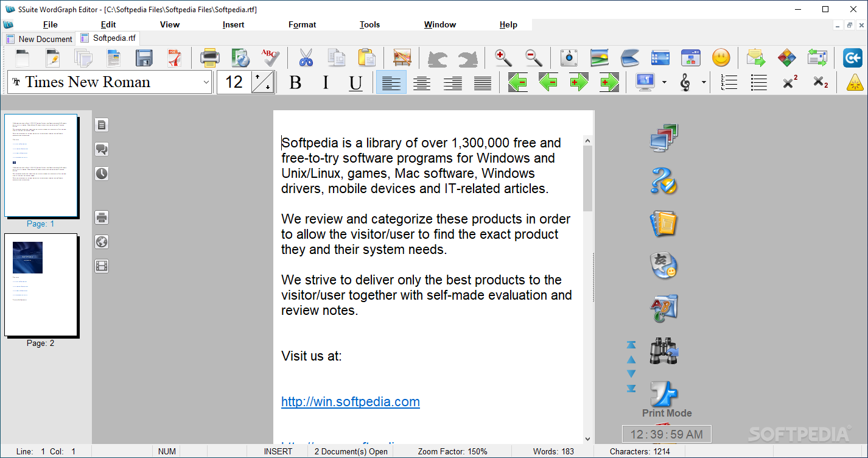868x458 pixels.
Task: Open the Insert menu
Action: tap(233, 24)
